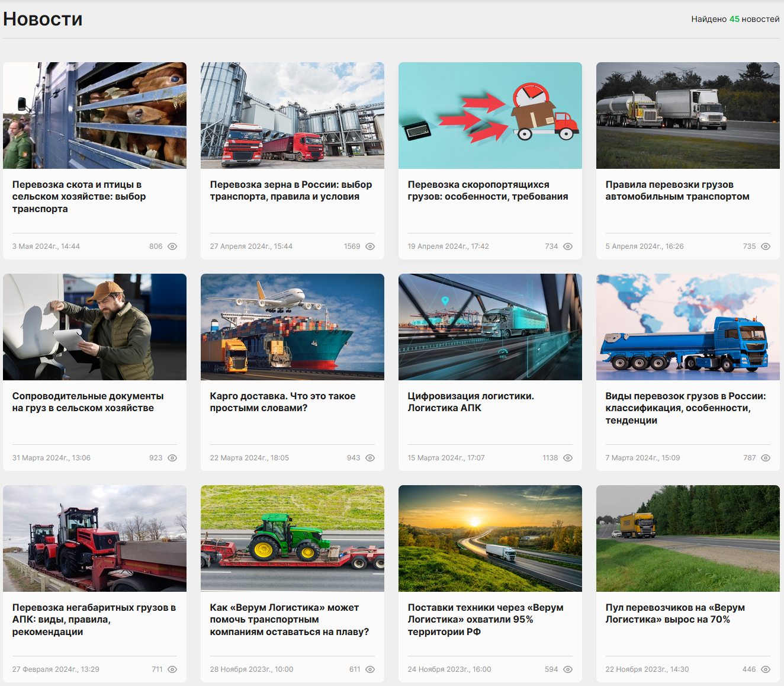Image resolution: width=784 pixels, height=686 pixels.
Task: Click the date '28 Ноября 2023г., 10:00'
Action: [252, 669]
